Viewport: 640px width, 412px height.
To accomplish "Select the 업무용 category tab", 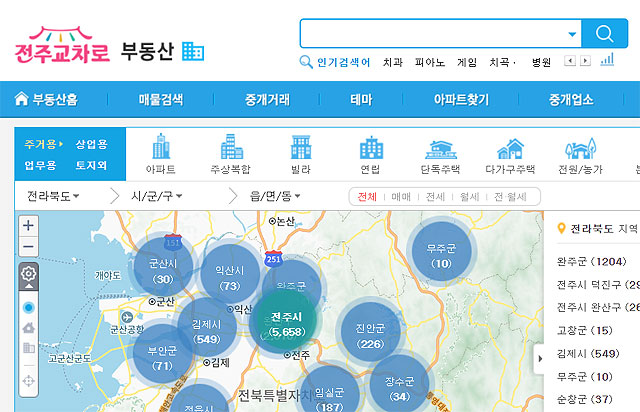I will coord(40,165).
